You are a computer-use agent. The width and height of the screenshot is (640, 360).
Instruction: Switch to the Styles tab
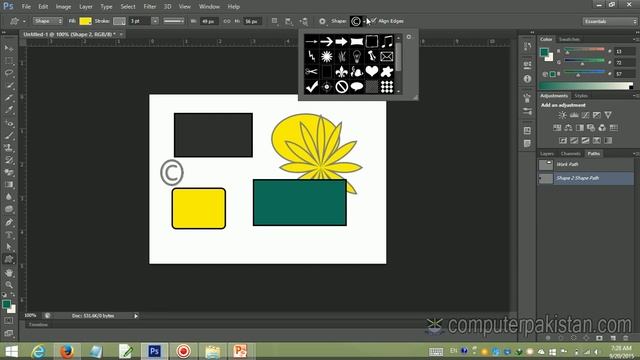[x=581, y=96]
